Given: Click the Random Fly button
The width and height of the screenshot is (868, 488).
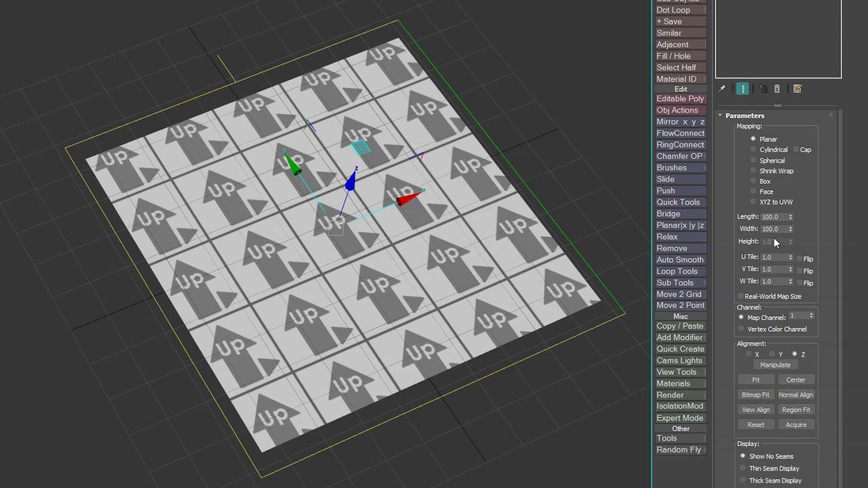Looking at the screenshot, I should tap(680, 450).
